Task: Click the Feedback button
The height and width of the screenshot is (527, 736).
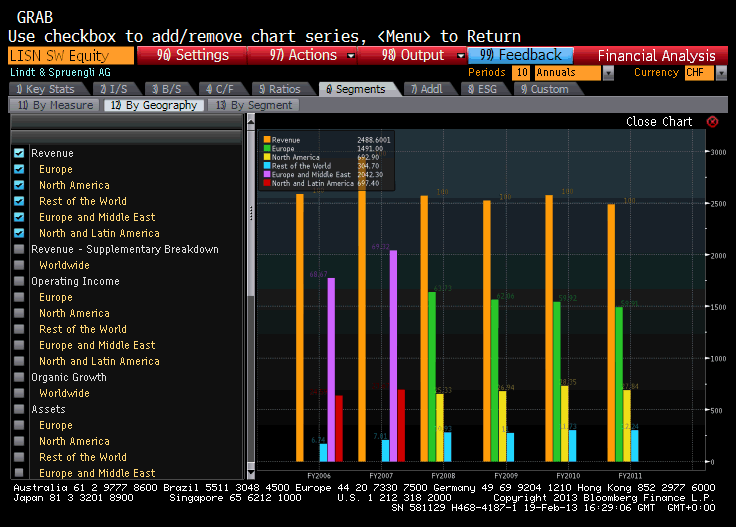Action: (x=520, y=56)
